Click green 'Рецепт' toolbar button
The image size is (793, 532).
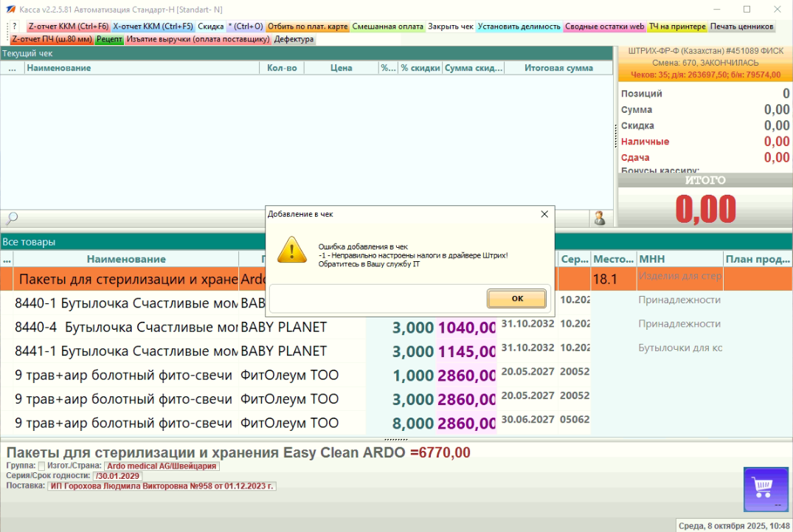[110, 39]
